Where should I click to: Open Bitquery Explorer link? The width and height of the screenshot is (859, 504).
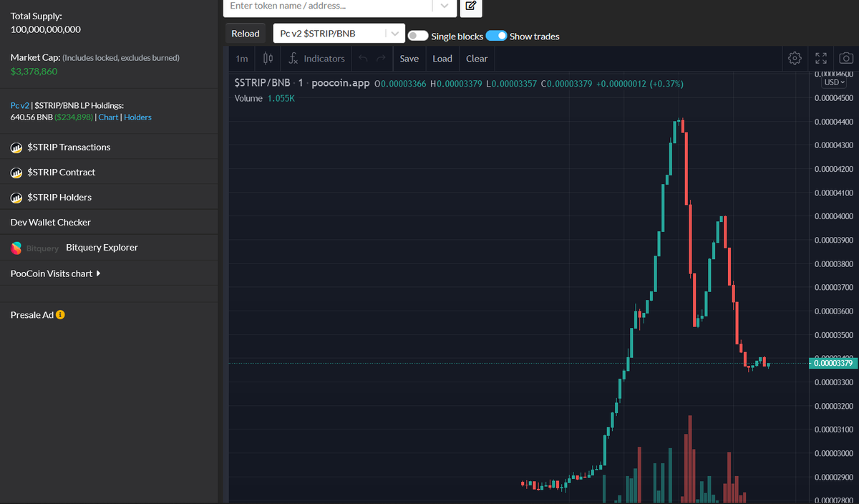(102, 248)
